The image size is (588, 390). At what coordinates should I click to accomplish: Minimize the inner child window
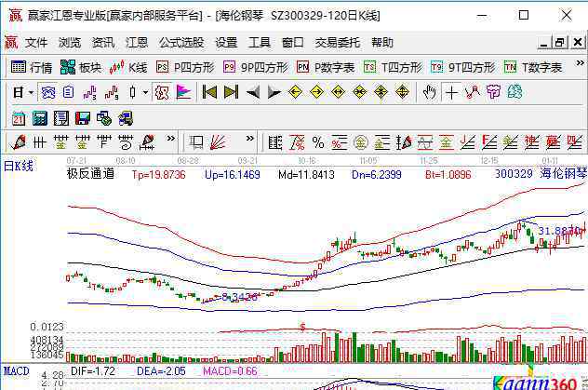click(543, 42)
